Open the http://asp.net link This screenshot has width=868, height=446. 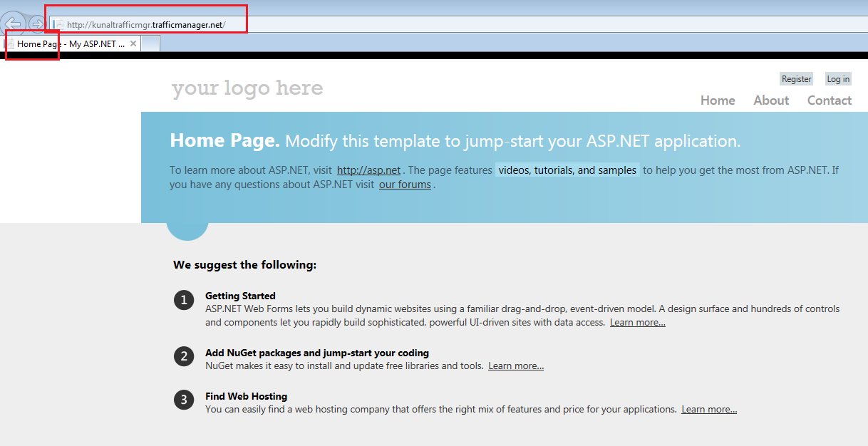pos(368,170)
